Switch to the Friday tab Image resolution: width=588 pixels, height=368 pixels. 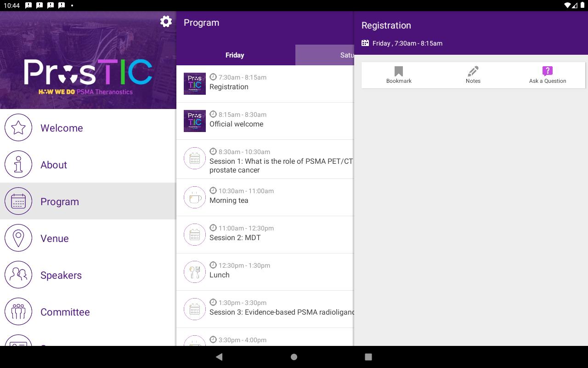[x=236, y=55]
